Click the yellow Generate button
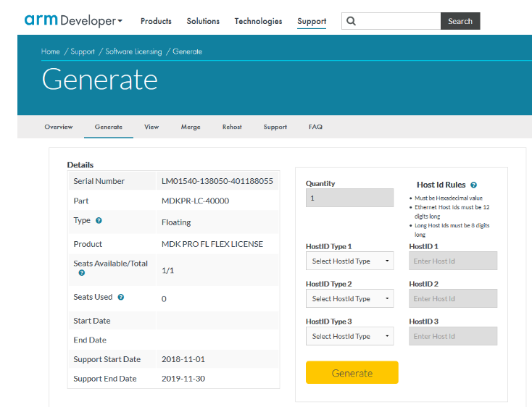The height and width of the screenshot is (407, 532). click(352, 373)
